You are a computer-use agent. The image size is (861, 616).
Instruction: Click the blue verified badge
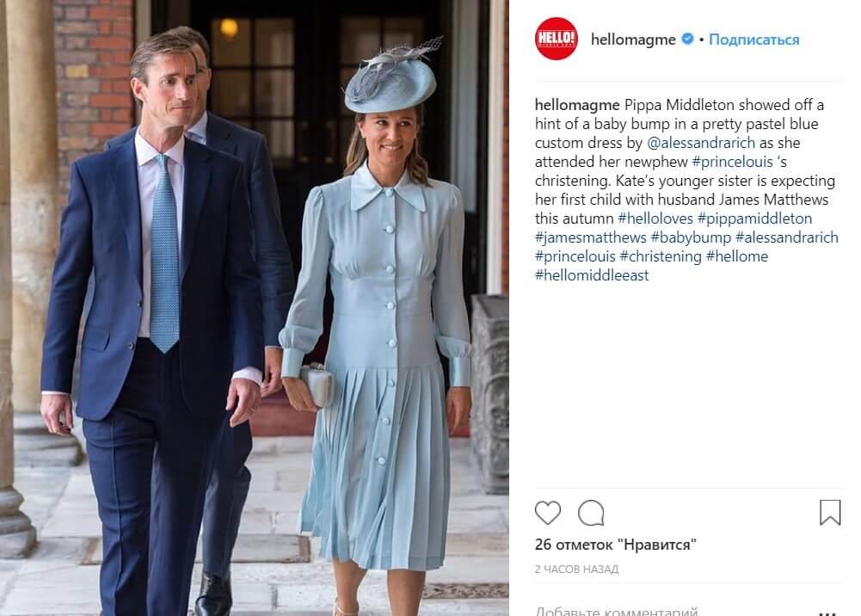tap(687, 39)
